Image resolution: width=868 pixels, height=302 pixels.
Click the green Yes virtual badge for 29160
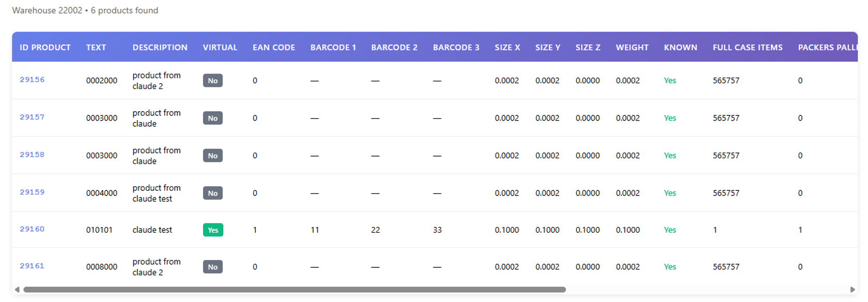coord(213,230)
